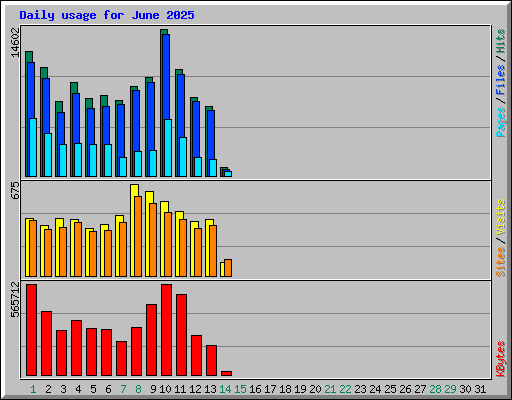Click the top y-axis value 14602
This screenshot has height=400, width=512.
(15, 43)
